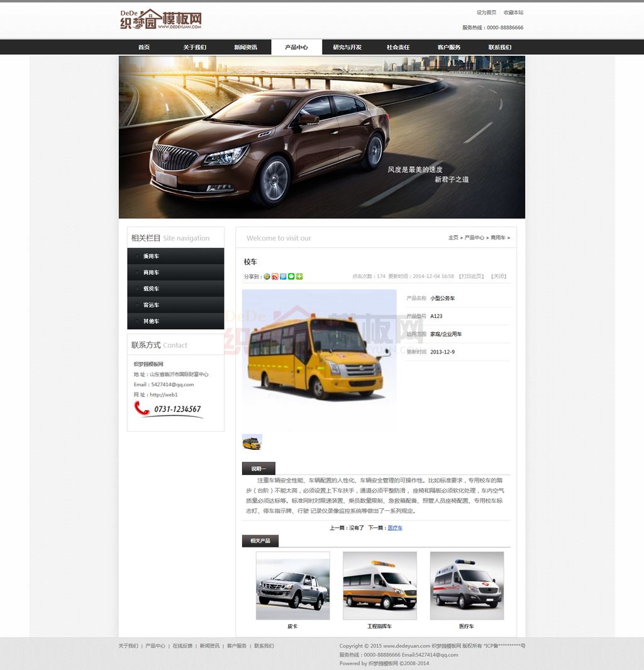The image size is (644, 670).
Task: Open the 皮卡 related product image
Action: tap(292, 586)
